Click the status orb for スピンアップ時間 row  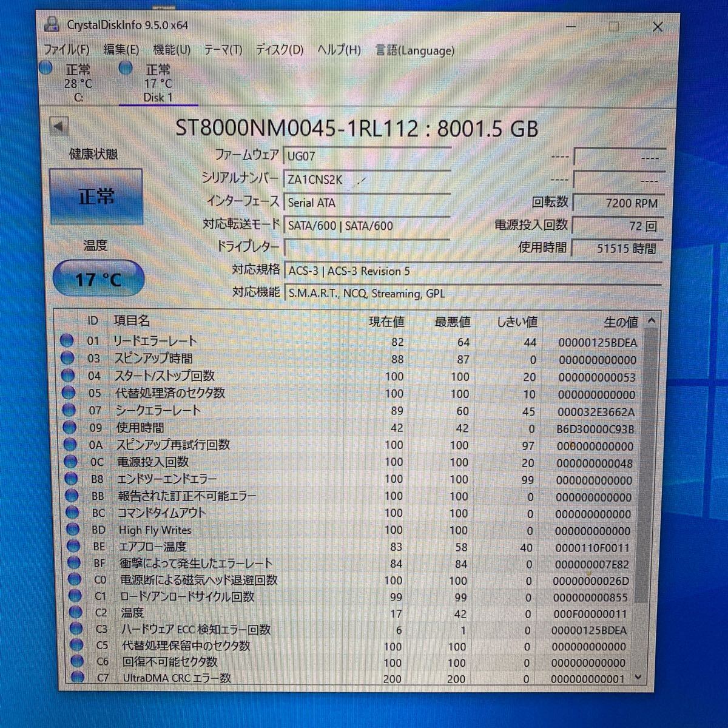pyautogui.click(x=68, y=358)
